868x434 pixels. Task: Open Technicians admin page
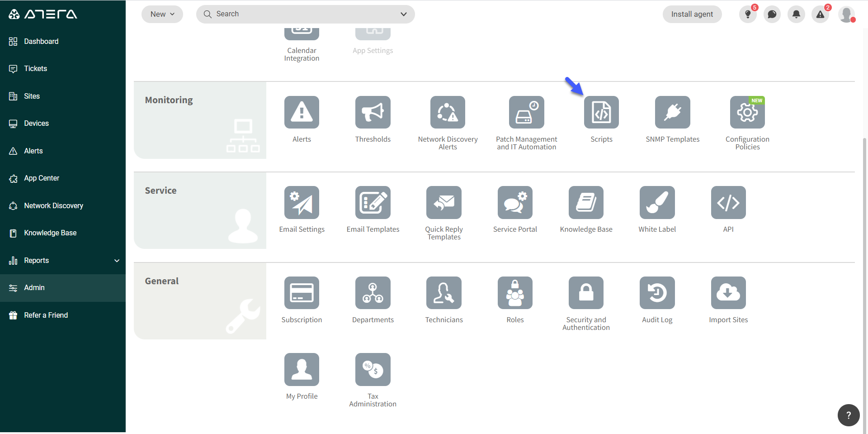[x=443, y=293]
